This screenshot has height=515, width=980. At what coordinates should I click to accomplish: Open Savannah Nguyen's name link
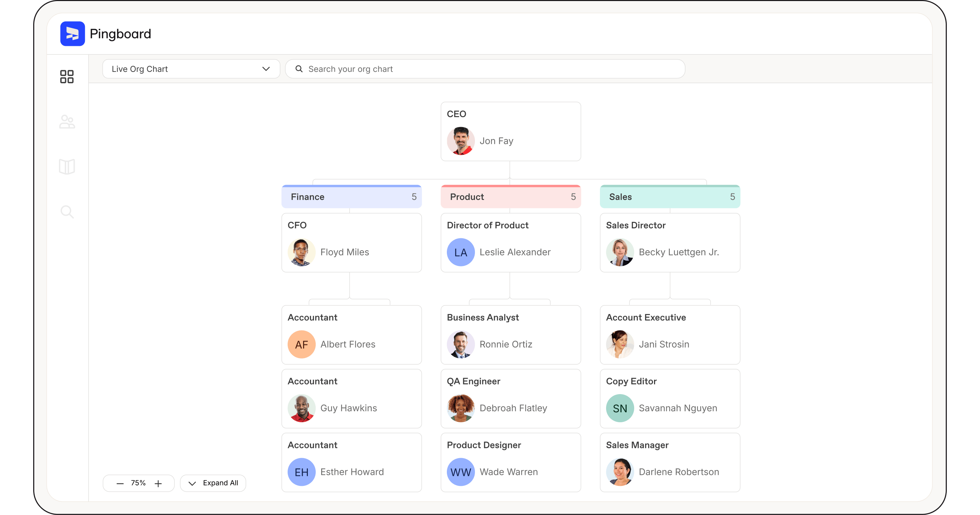(x=678, y=408)
